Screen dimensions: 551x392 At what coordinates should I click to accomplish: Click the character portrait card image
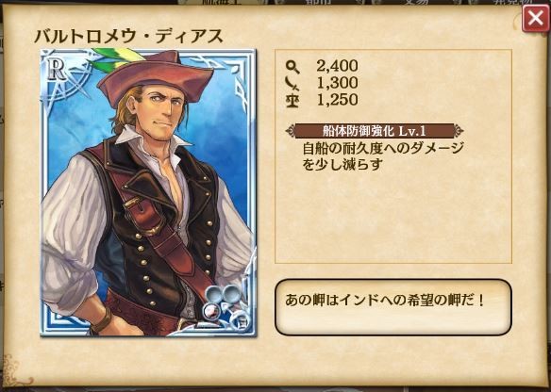pyautogui.click(x=148, y=192)
